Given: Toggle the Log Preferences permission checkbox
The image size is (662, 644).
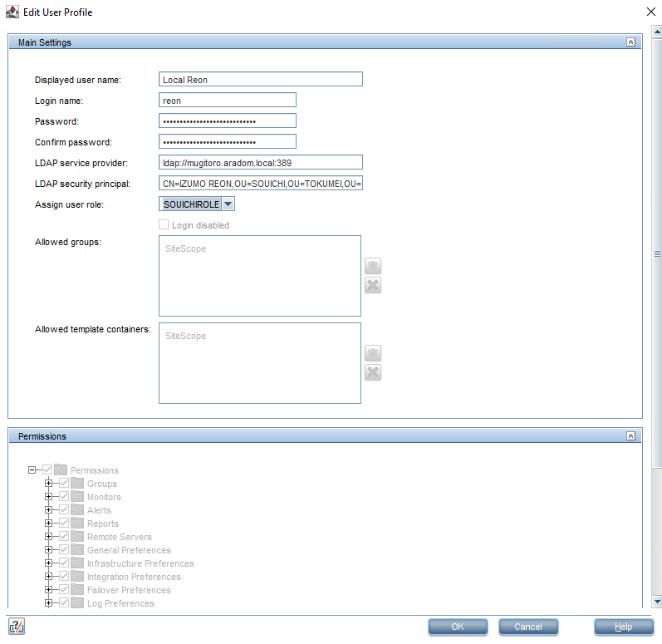Looking at the screenshot, I should pyautogui.click(x=64, y=602).
